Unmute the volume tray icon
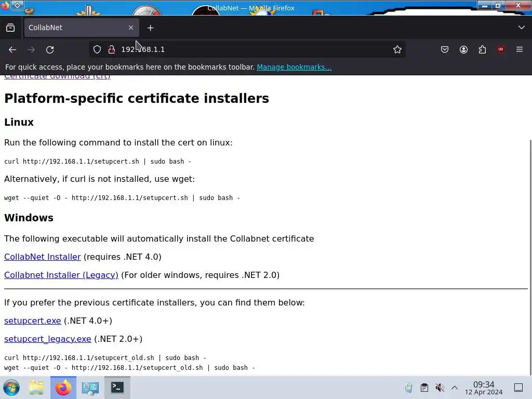This screenshot has width=532, height=399. click(x=440, y=388)
